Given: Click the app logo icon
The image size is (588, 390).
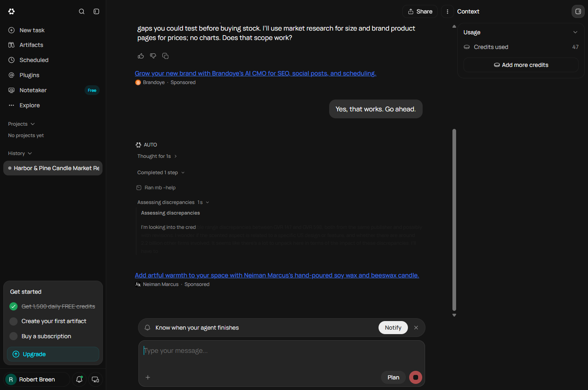Looking at the screenshot, I should tap(11, 11).
